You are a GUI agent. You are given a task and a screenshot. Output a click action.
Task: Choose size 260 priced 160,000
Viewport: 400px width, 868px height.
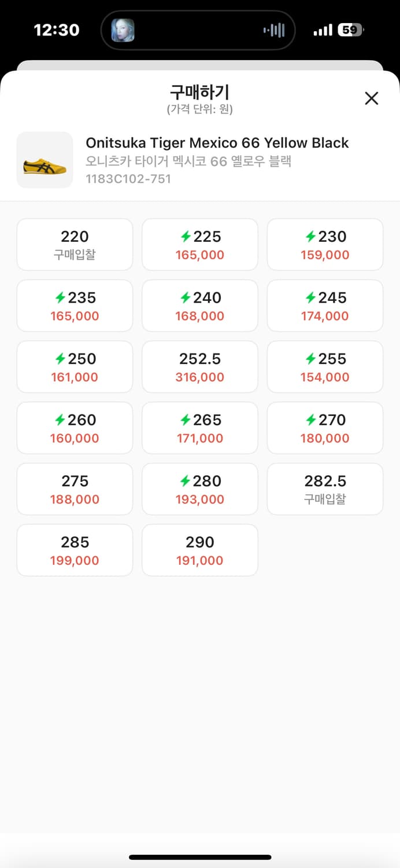(75, 428)
